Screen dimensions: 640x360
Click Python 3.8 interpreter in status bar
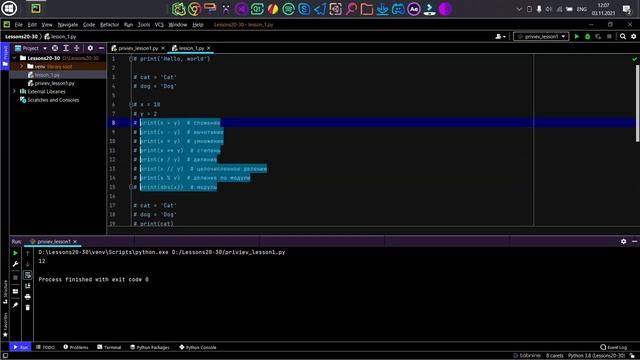[x=596, y=356]
